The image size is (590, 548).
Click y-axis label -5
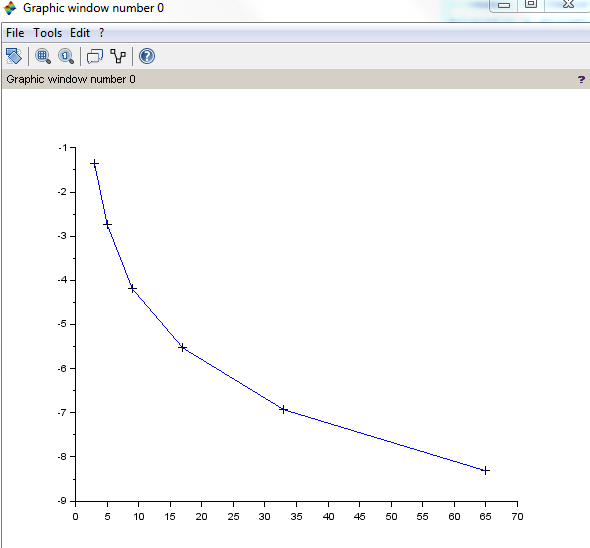tap(62, 324)
